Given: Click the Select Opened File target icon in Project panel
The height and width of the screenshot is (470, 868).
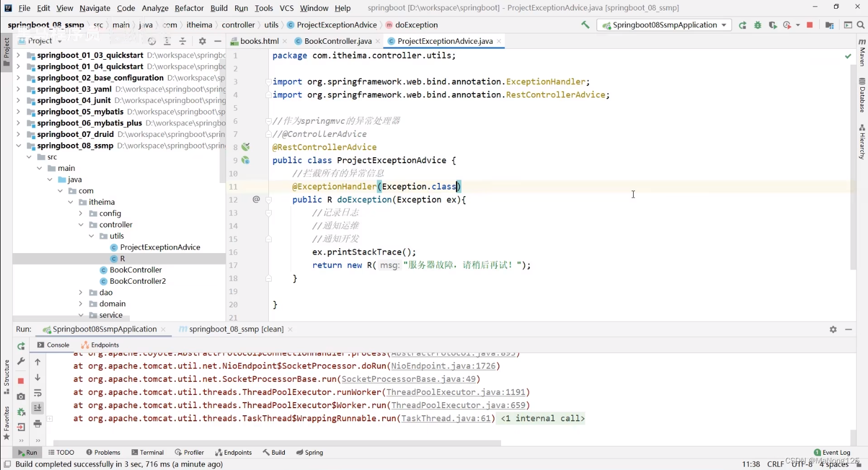Looking at the screenshot, I should point(152,41).
